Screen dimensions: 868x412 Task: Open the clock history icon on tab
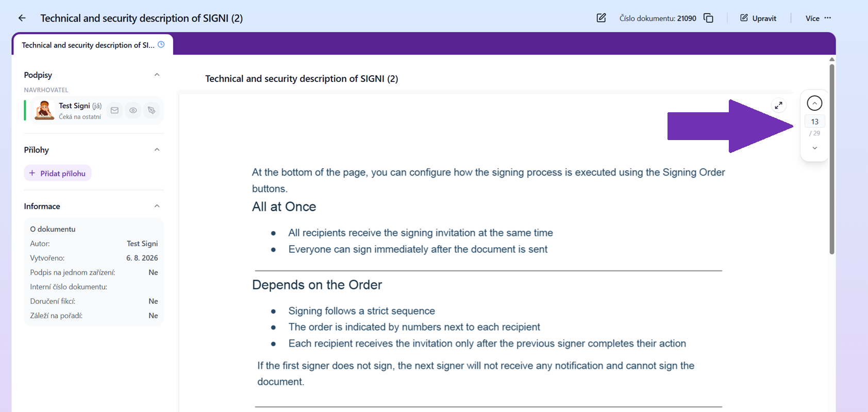(161, 45)
